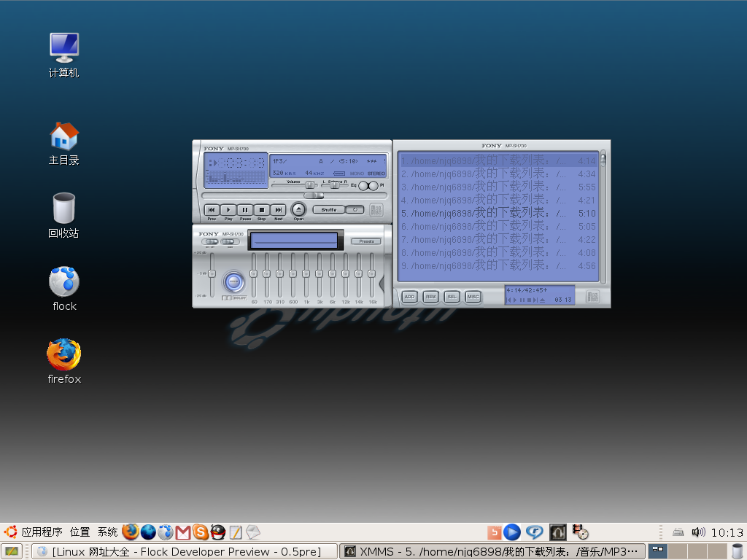Click the Play button in XMMS

[x=228, y=210]
